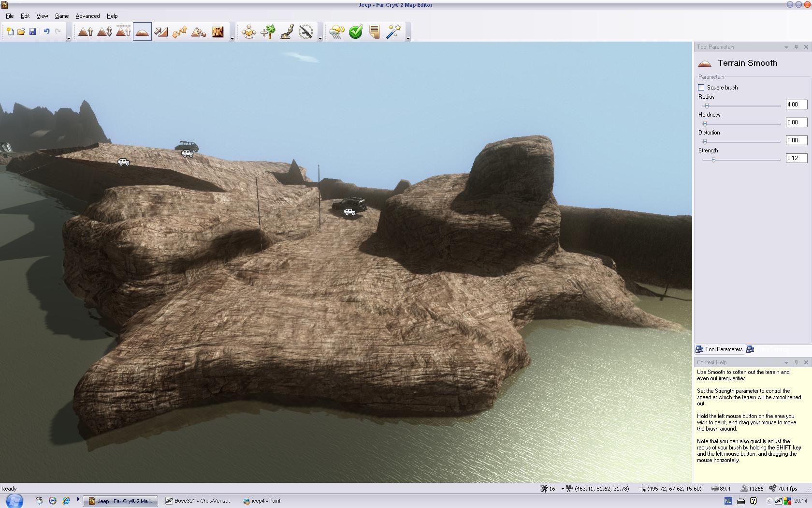Open the camera speed dropdown in status bar

coord(563,489)
